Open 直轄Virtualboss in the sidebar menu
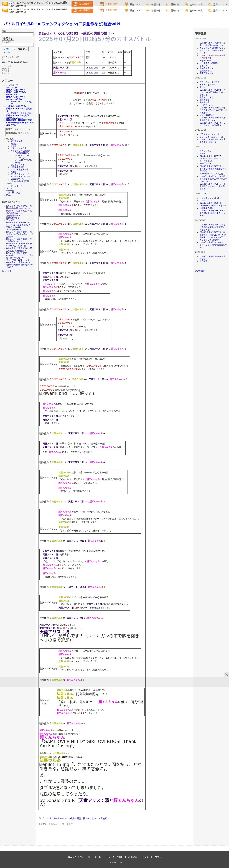The height and width of the screenshot is (868, 229). (x=14, y=118)
